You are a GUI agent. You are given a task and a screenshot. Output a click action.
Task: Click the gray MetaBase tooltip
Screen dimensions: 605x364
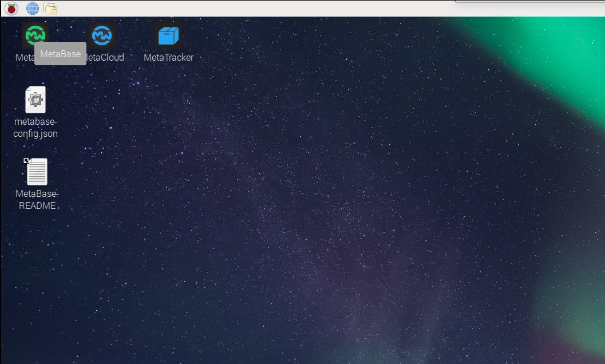pyautogui.click(x=60, y=54)
